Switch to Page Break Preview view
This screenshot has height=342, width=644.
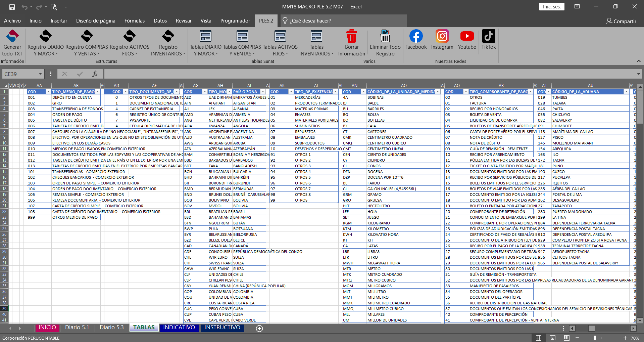(x=566, y=338)
